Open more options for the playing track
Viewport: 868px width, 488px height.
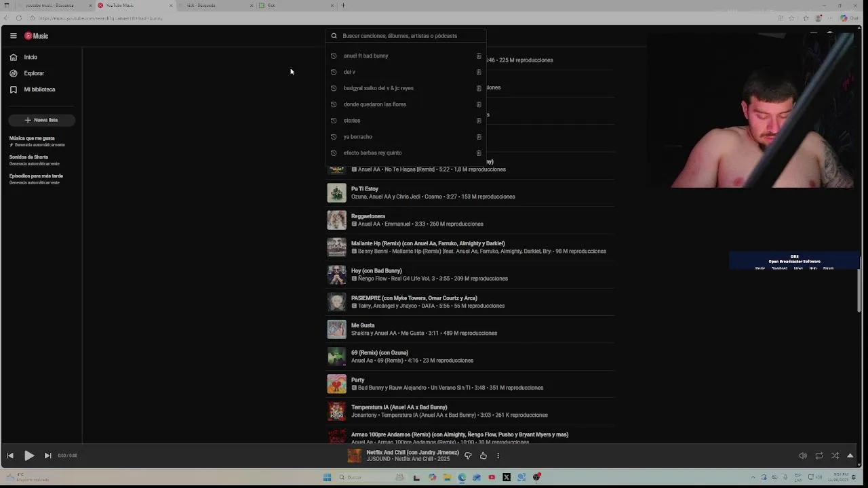[498, 455]
